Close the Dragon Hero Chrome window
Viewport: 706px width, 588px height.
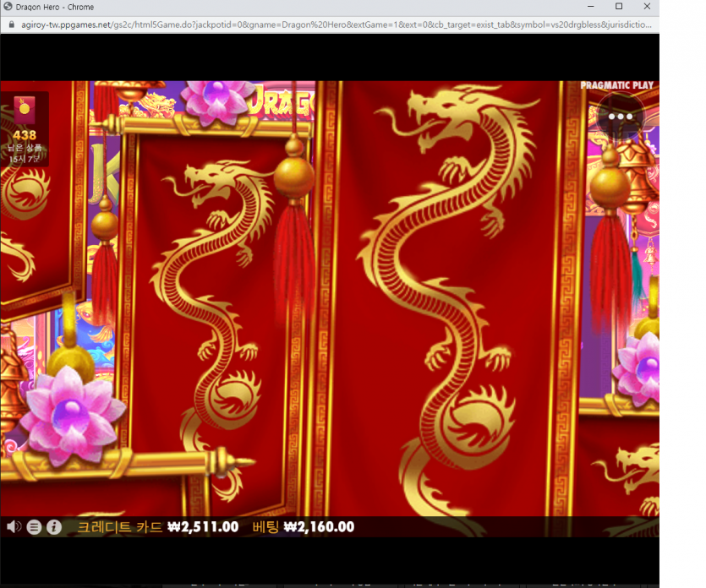point(647,6)
